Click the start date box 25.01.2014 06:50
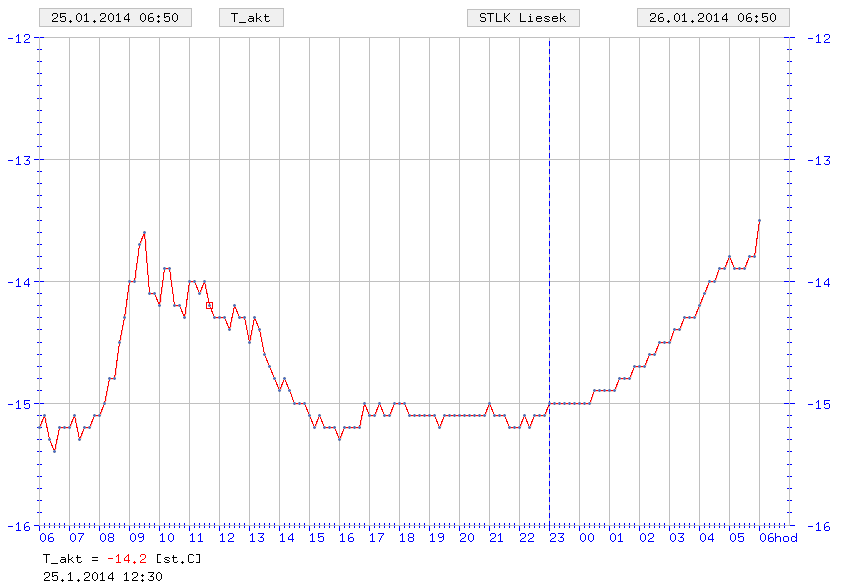This screenshot has width=844, height=587. [x=115, y=18]
